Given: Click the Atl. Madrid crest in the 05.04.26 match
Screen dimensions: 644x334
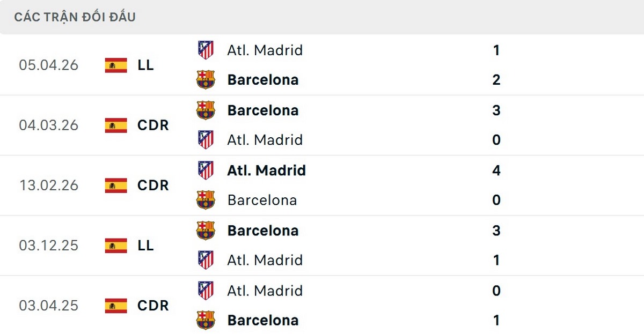Looking at the screenshot, I should [206, 50].
